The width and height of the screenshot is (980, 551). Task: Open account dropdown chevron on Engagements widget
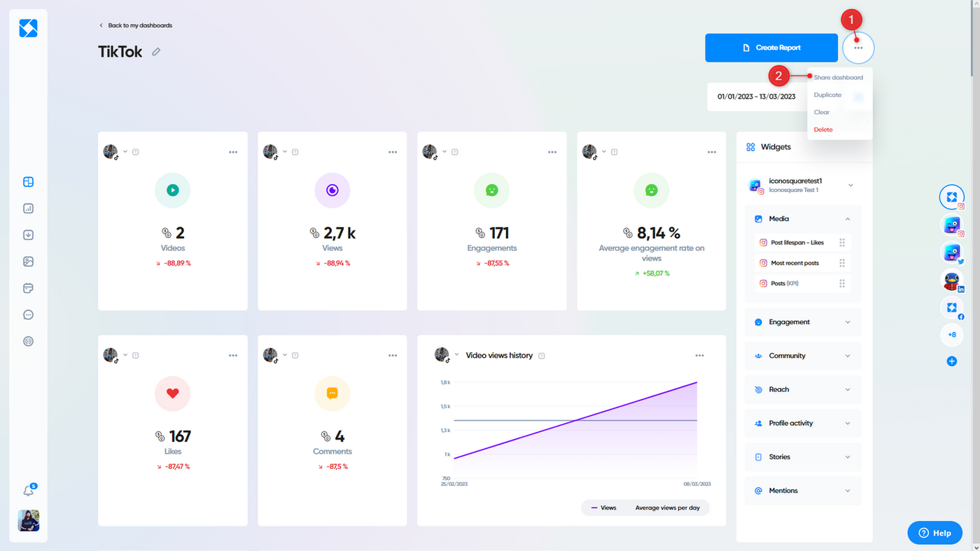[x=445, y=151]
